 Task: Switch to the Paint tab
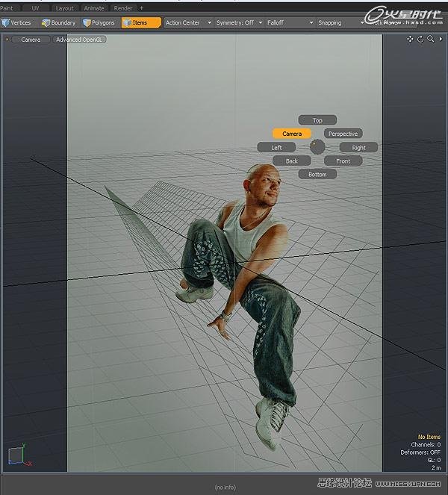(8, 8)
